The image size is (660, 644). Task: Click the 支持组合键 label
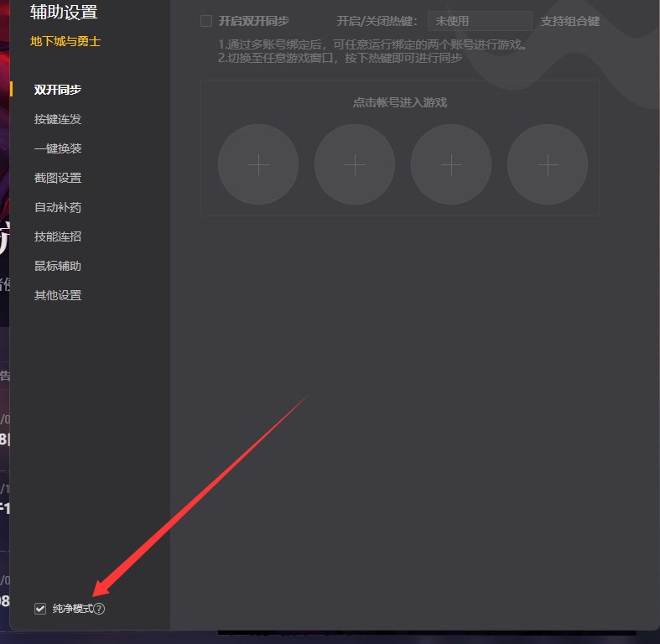(570, 21)
